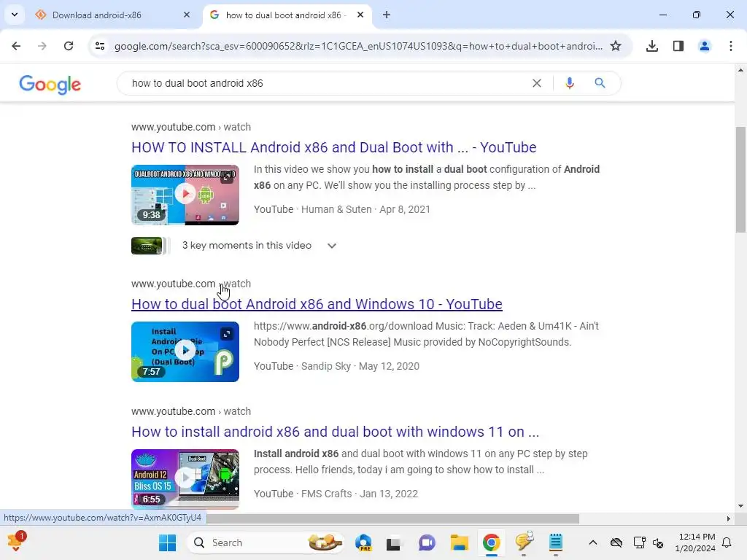Open clock showing 12:14 PM

[x=695, y=542]
